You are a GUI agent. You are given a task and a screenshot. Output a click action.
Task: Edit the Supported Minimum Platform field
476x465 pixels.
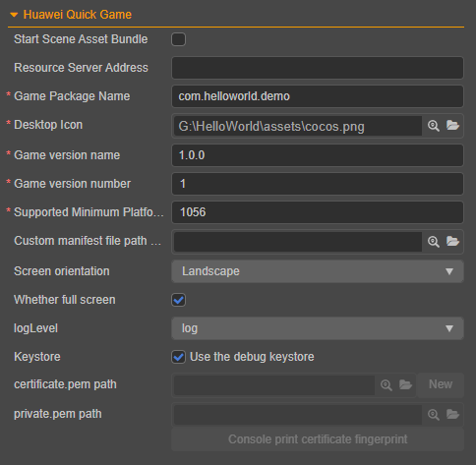coord(318,212)
